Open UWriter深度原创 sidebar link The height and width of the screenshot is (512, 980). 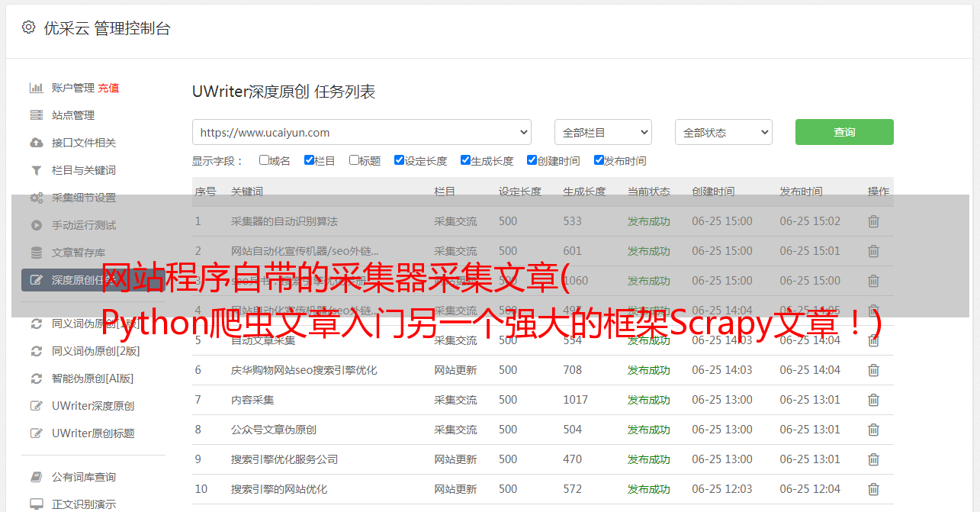tap(93, 406)
